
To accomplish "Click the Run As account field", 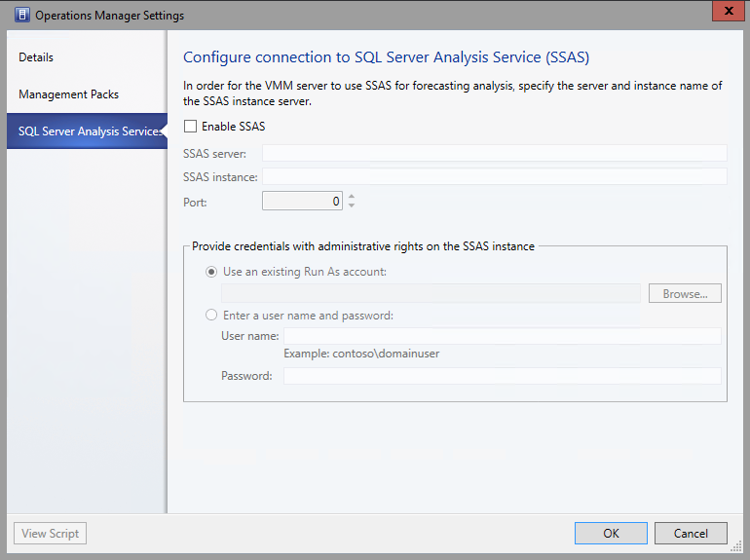I will click(x=431, y=293).
